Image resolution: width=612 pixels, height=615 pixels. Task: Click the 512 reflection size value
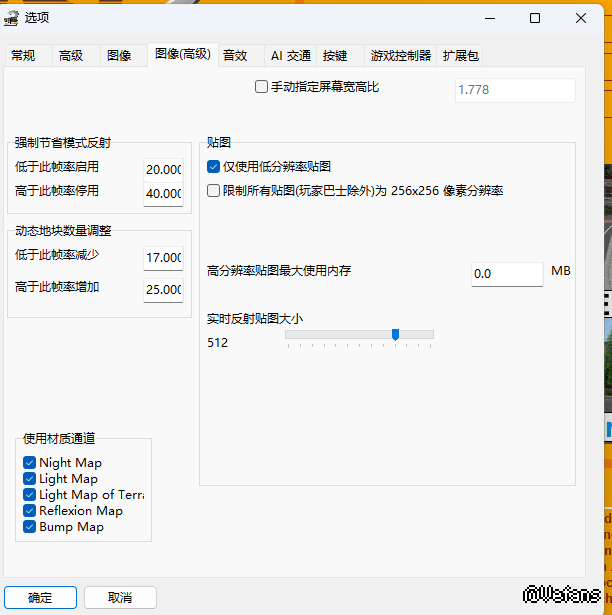pos(217,343)
